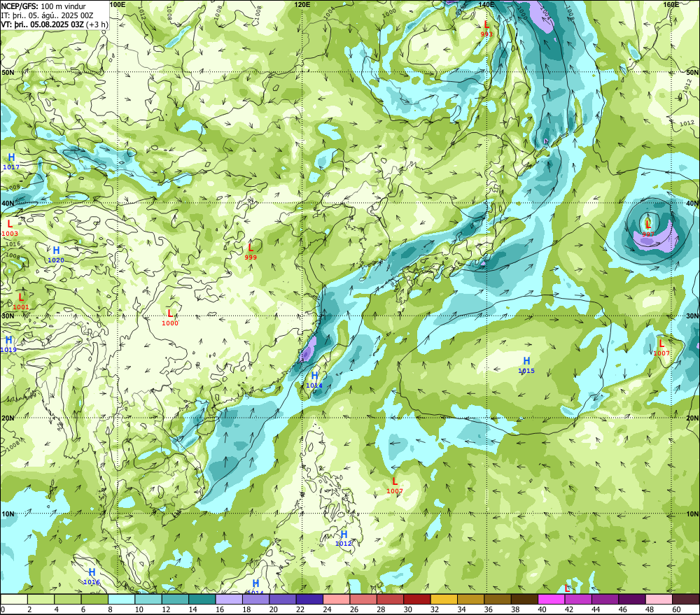Select the H 1015 high pressure marker
Viewport: 700px width, 615px height.
click(x=526, y=365)
